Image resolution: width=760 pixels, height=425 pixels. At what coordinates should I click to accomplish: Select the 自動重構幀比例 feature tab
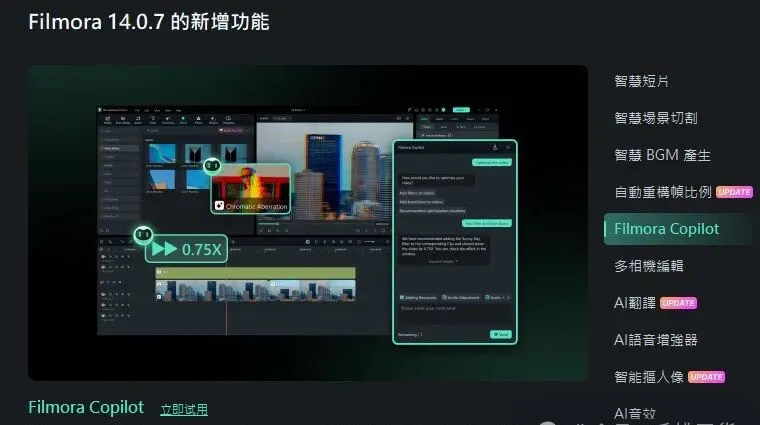tap(662, 192)
